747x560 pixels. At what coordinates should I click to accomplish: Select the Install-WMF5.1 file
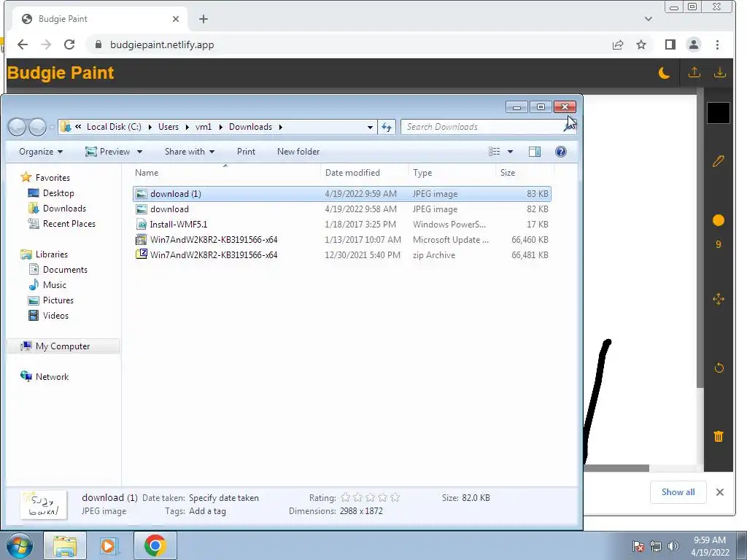pyautogui.click(x=342, y=225)
